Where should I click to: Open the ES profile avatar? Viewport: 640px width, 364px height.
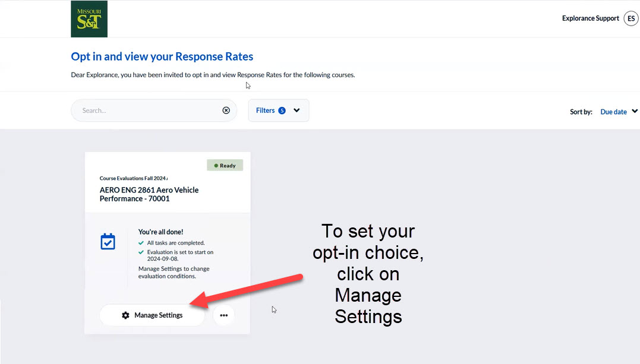point(630,18)
